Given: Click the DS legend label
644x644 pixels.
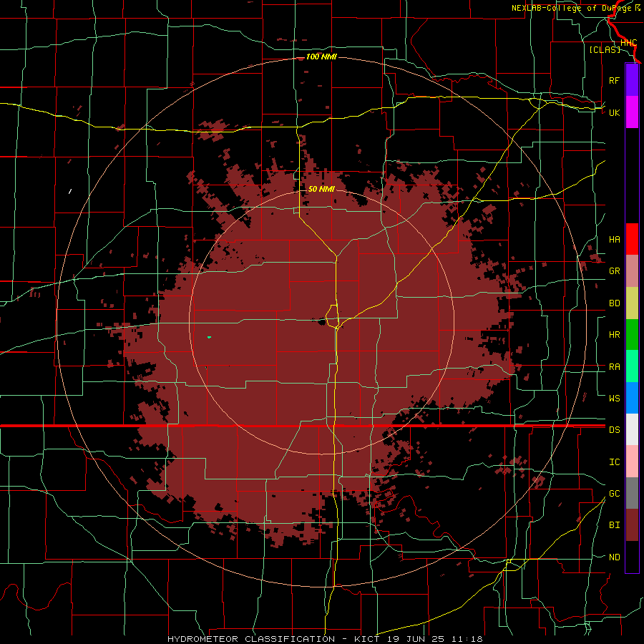Looking at the screenshot, I should click(x=615, y=430).
